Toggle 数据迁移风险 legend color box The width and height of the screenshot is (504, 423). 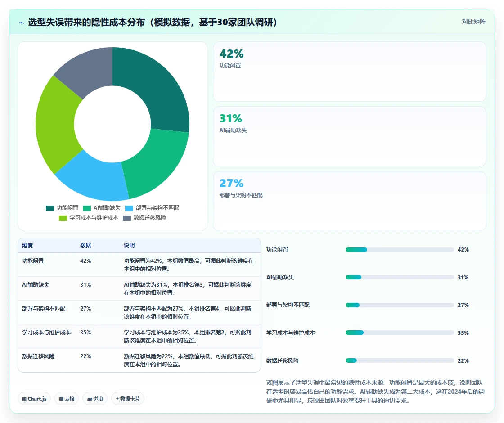pos(127,218)
